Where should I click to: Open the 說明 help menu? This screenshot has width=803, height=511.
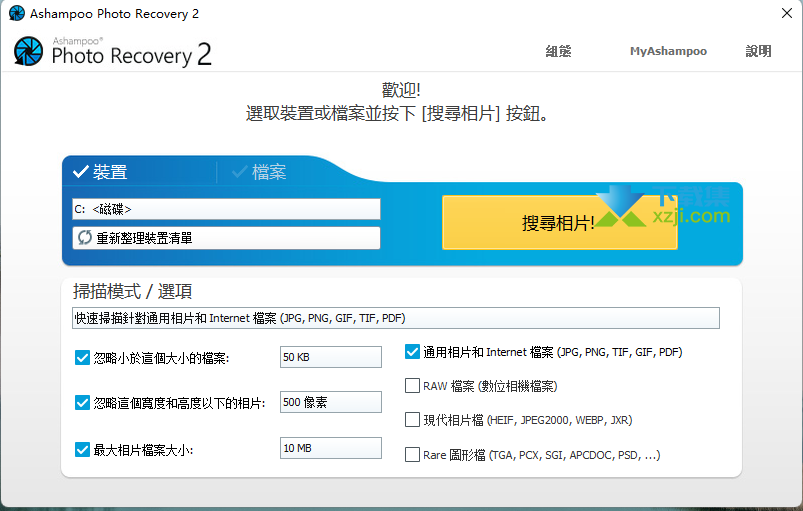pyautogui.click(x=758, y=51)
